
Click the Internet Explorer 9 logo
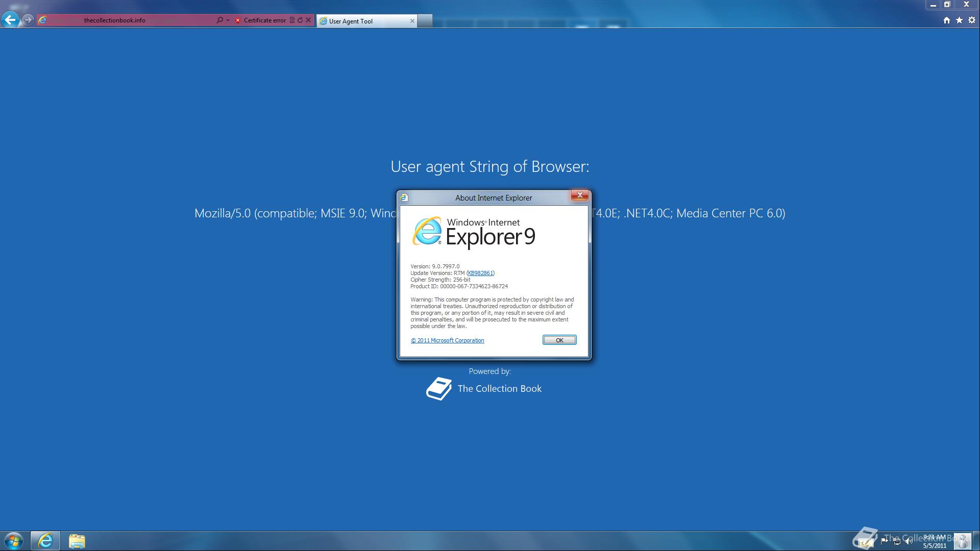(x=474, y=233)
